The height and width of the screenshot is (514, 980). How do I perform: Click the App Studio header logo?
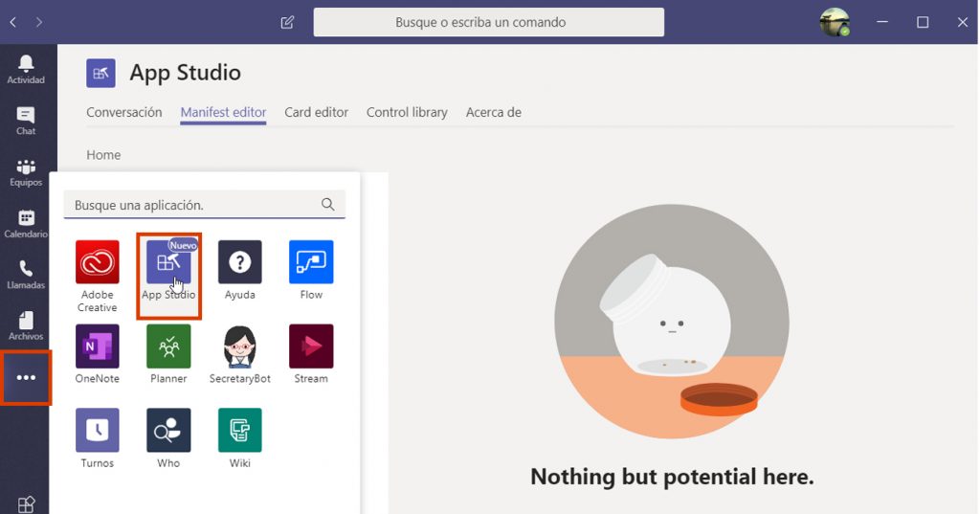[100, 73]
